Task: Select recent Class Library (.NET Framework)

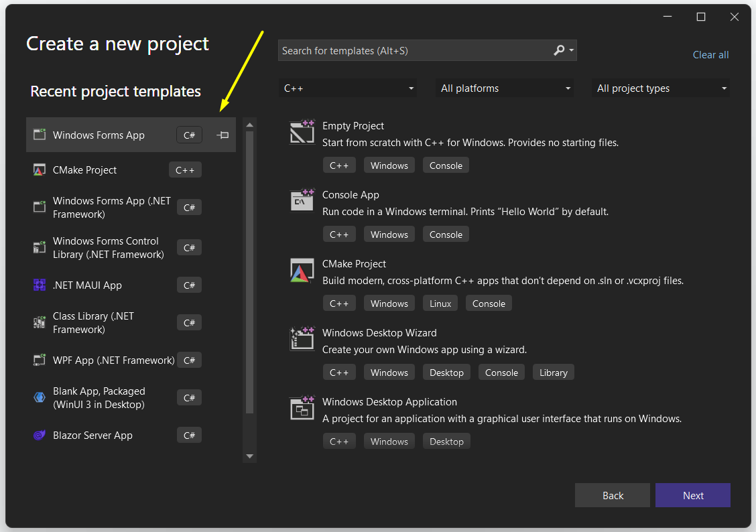Action: [x=131, y=322]
